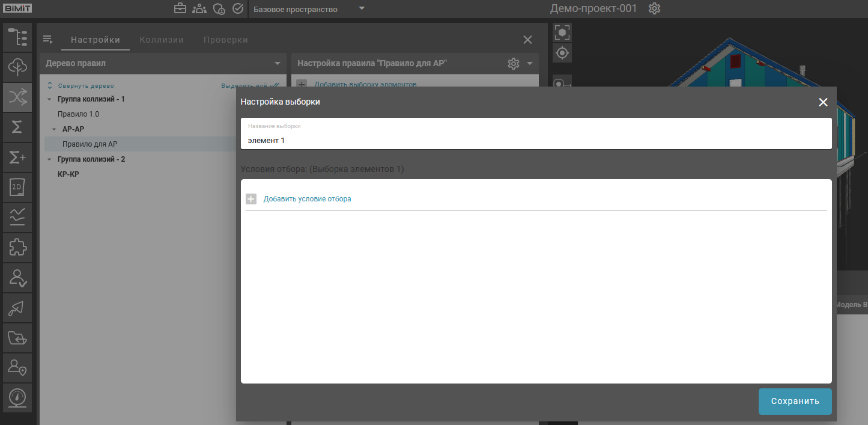The width and height of the screenshot is (868, 425).
Task: Open the 2D drawings sidebar icon
Action: pos(17,188)
